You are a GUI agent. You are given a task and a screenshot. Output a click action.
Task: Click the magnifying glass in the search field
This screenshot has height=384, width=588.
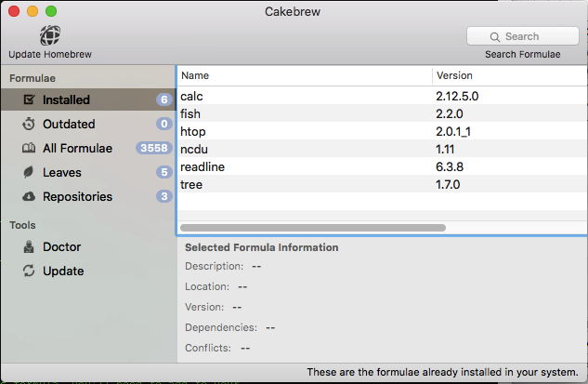tap(495, 37)
